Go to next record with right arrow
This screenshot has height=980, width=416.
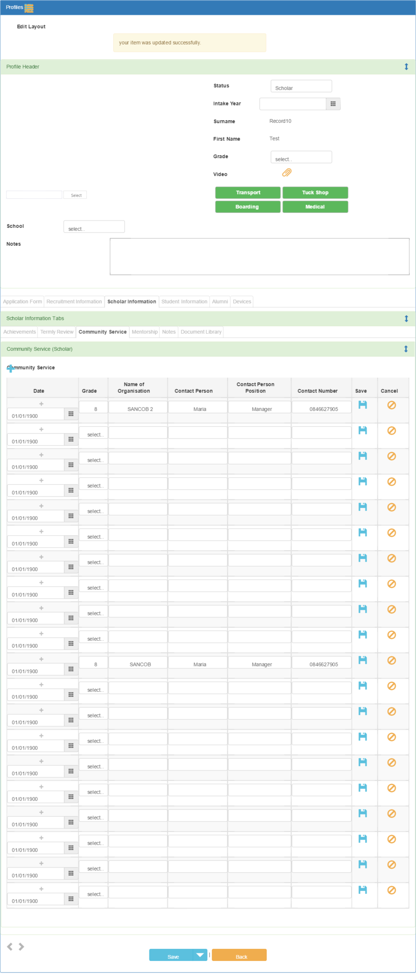tap(21, 946)
